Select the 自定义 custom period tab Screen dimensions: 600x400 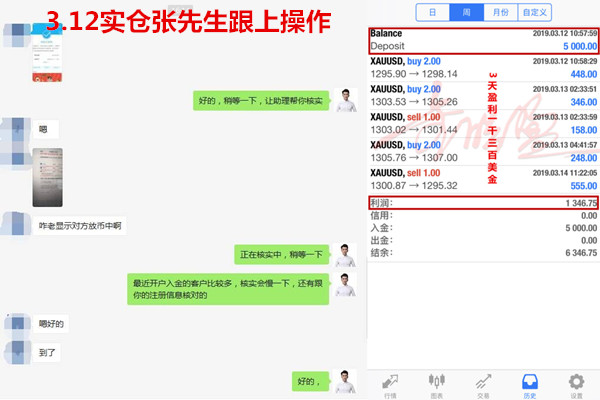coord(535,12)
